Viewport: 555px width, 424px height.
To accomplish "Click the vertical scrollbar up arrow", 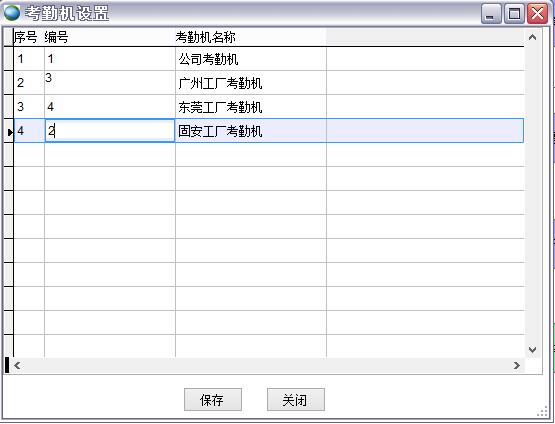I will tap(532, 37).
